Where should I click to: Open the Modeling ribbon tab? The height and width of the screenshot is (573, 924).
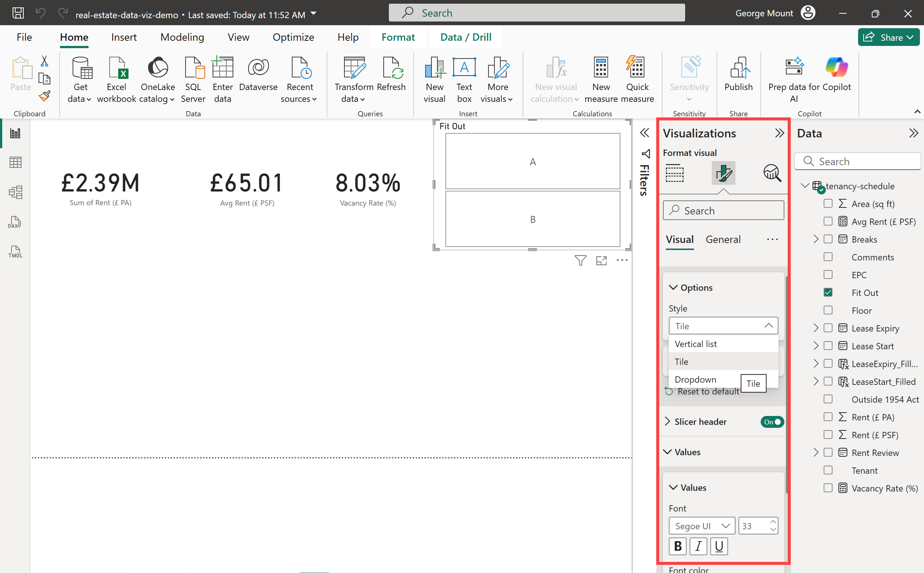click(182, 37)
